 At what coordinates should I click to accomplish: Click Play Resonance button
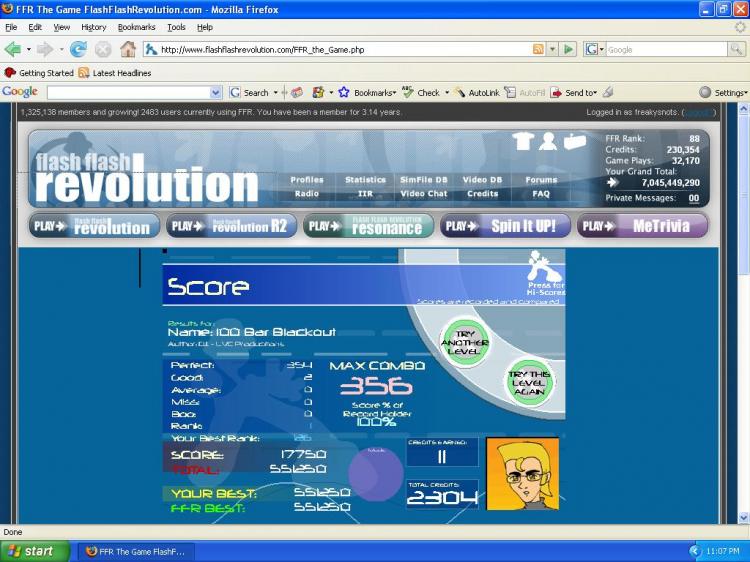coord(368,226)
